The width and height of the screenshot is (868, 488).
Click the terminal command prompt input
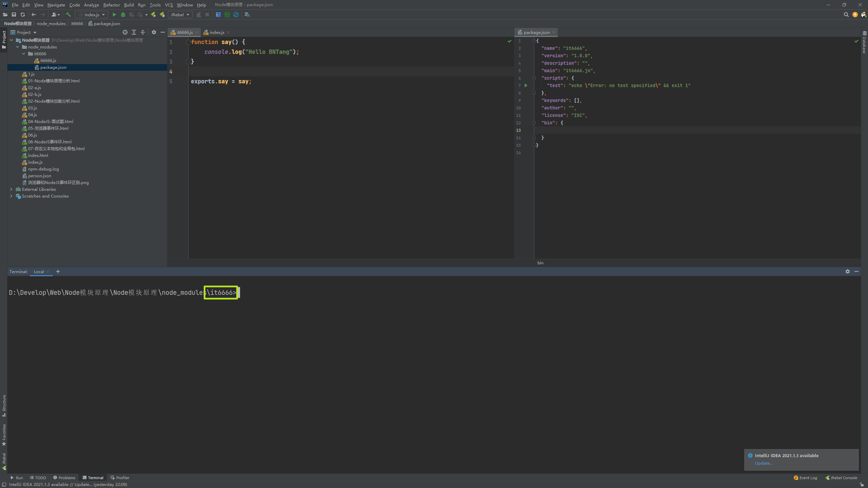[239, 292]
